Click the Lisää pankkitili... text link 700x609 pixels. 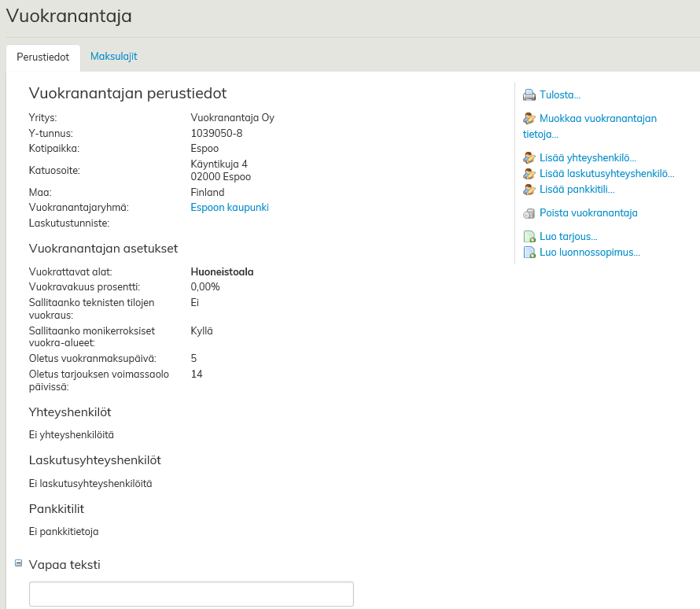(x=577, y=190)
